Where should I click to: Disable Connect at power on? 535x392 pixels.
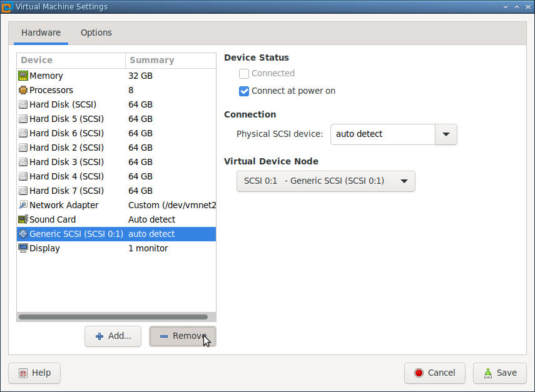click(x=244, y=91)
